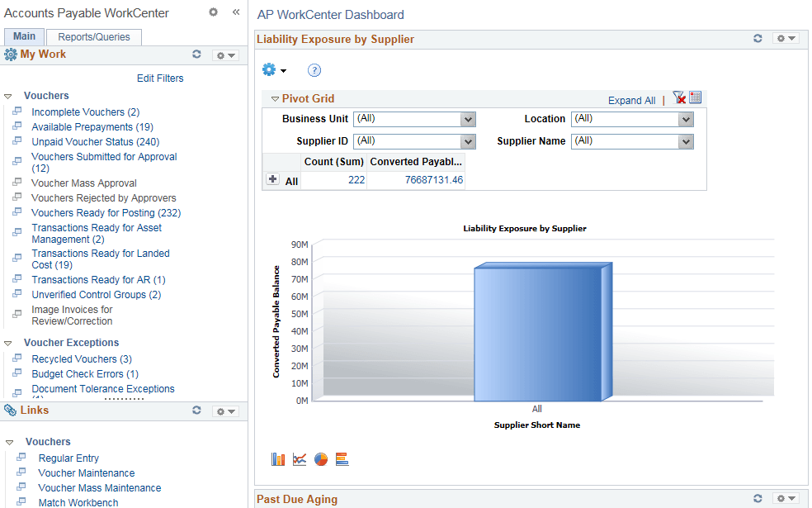Expand the All row in the pivot grid
Screen dimensions: 812x508
click(x=272, y=178)
